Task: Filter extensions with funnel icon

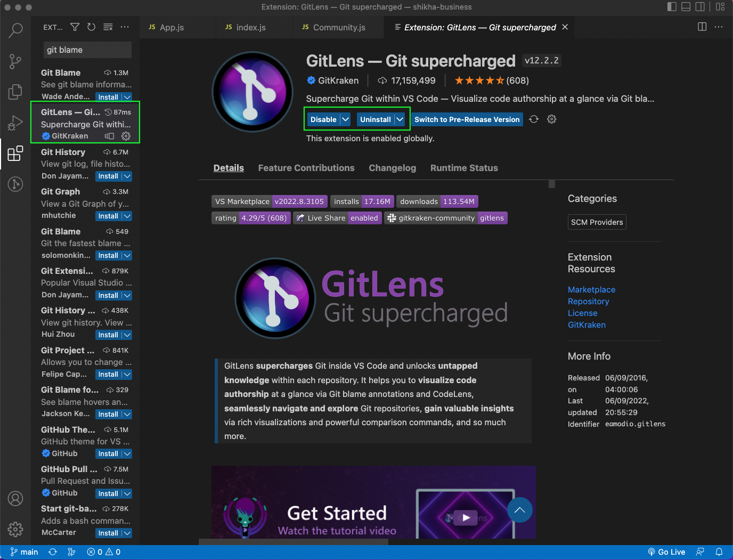Action: [75, 27]
